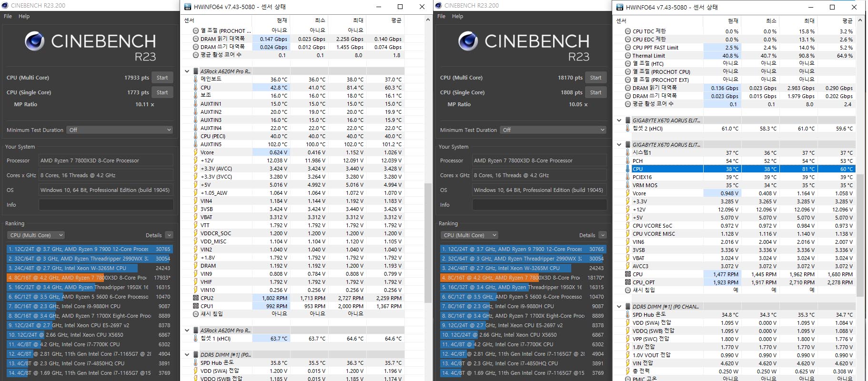Collapse DDR5 DIMM group in ASRock HWiNFO window
The height and width of the screenshot is (381, 868).
[x=187, y=355]
